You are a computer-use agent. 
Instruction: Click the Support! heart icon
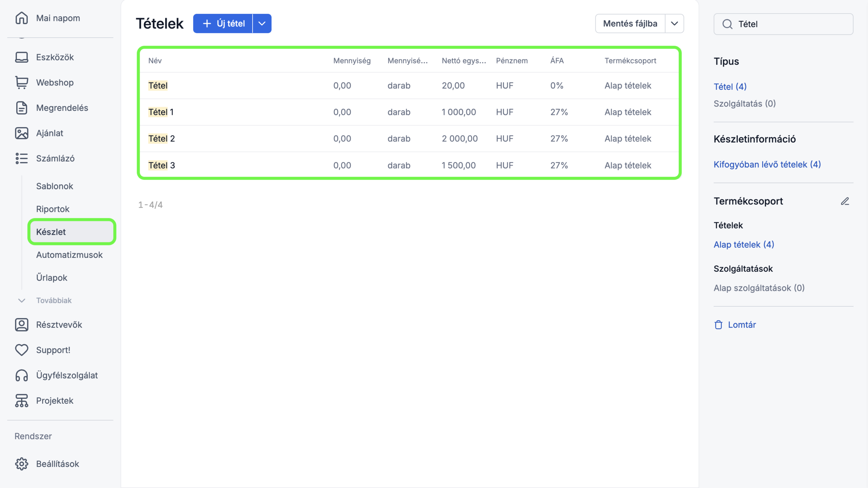[22, 350]
